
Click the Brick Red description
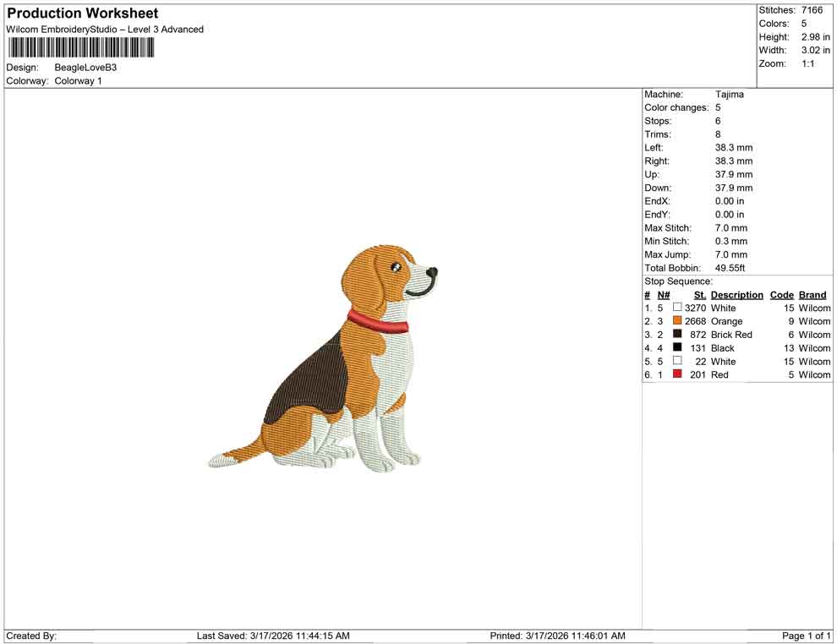pos(731,335)
